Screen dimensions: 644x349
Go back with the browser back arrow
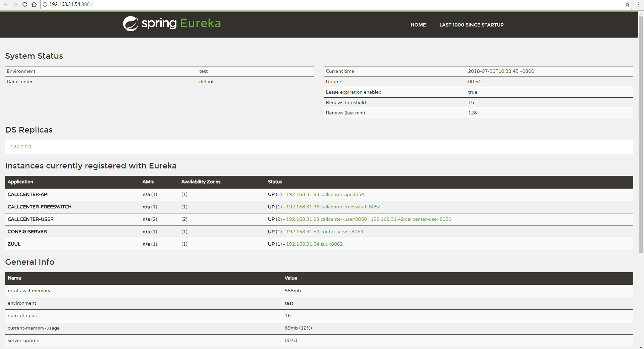click(x=6, y=4)
